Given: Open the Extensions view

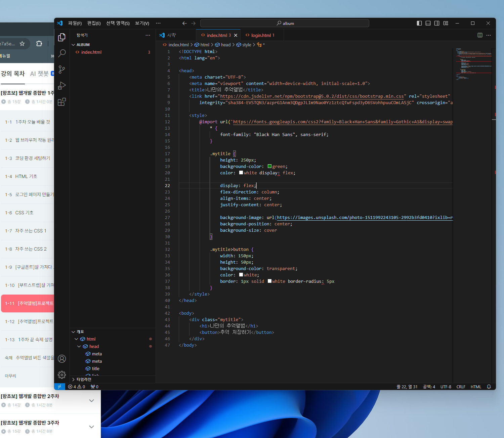Looking at the screenshot, I should [x=62, y=102].
